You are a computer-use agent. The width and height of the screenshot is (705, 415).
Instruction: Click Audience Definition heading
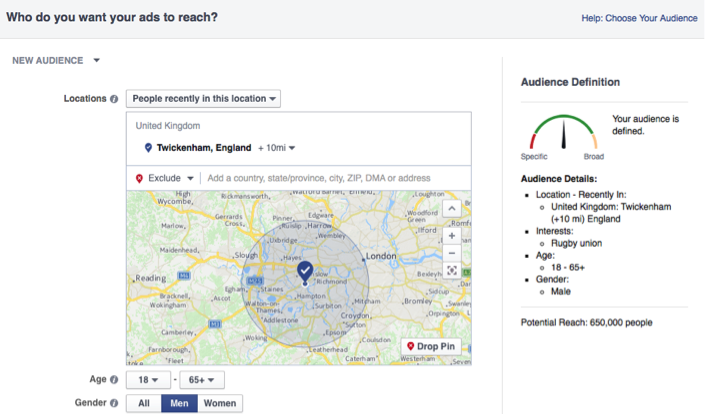tap(570, 82)
